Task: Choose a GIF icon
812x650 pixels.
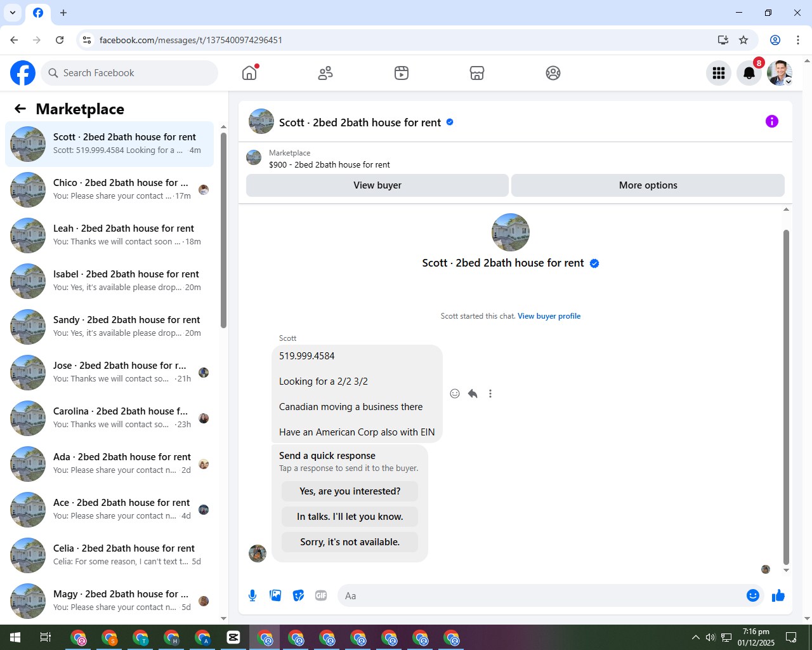Action: pos(321,595)
